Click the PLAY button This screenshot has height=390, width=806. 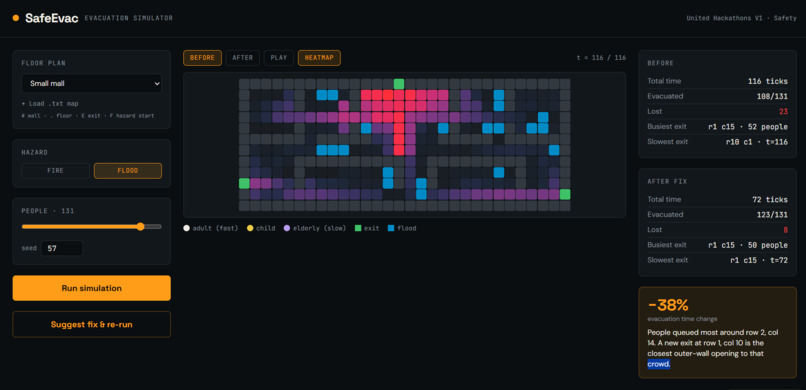pos(279,58)
